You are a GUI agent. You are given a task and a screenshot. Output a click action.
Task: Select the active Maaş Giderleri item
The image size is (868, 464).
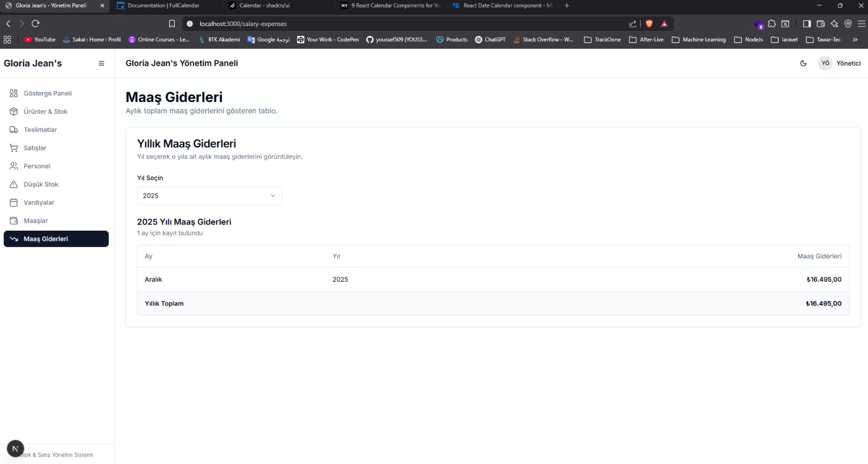point(56,239)
